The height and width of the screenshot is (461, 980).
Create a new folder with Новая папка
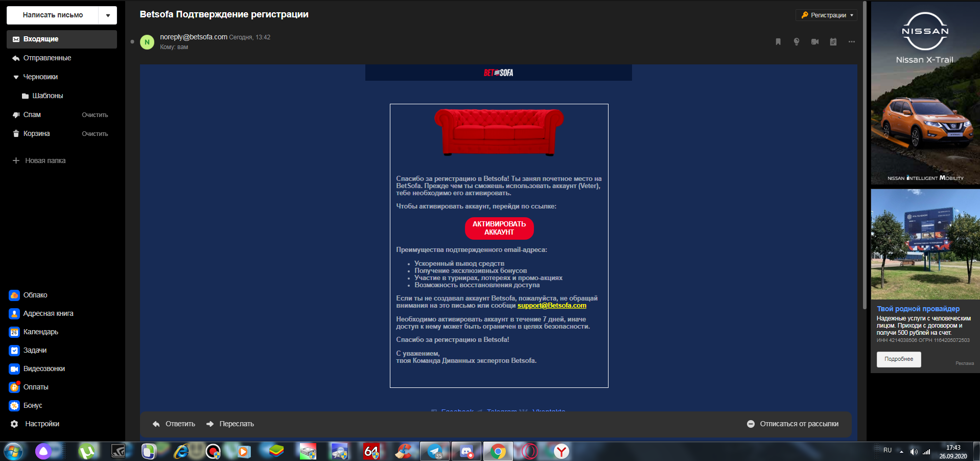click(x=39, y=160)
